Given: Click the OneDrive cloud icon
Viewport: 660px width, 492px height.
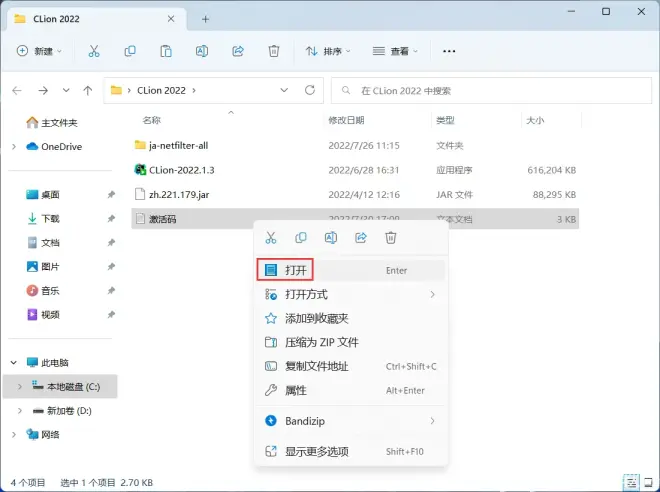Looking at the screenshot, I should pos(32,146).
